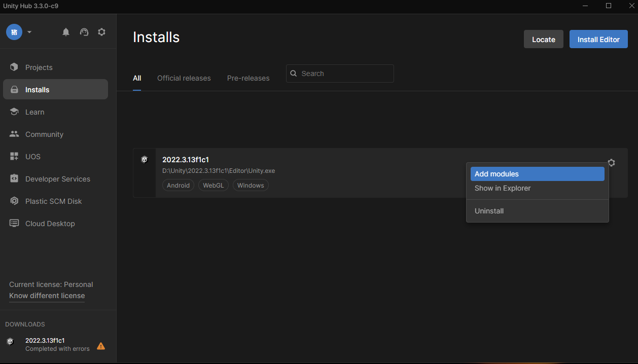The height and width of the screenshot is (364, 638).
Task: Go to Projects in the sidebar
Action: pos(55,67)
